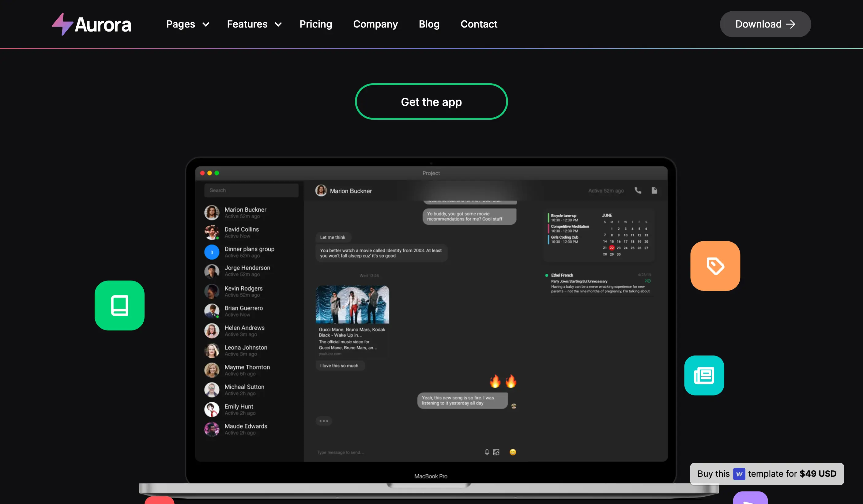Click the Webflow W badge icon
The height and width of the screenshot is (504, 863).
(x=739, y=474)
